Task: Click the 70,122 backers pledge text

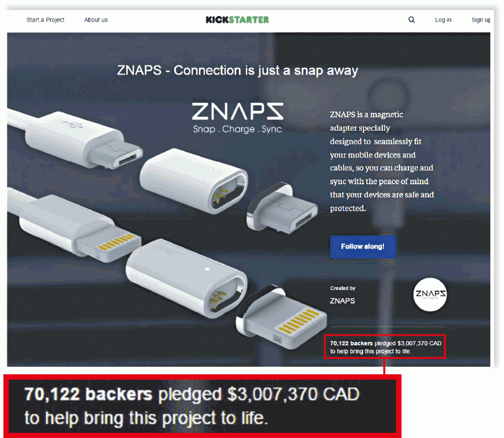Action: 385,347
